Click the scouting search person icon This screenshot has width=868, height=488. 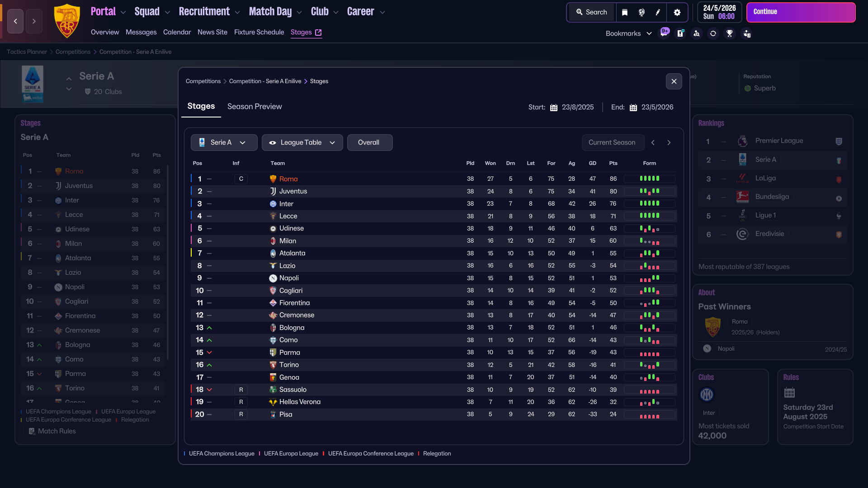pyautogui.click(x=697, y=33)
